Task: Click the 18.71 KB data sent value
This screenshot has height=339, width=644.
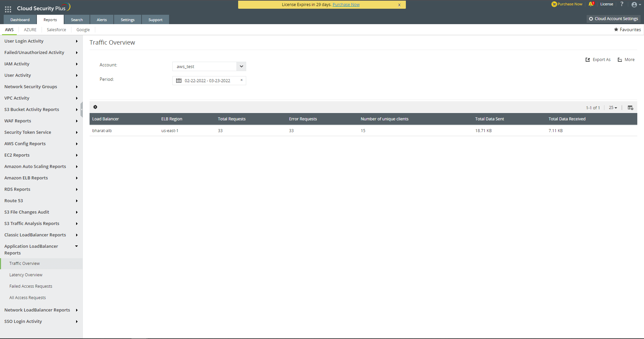Action: click(x=483, y=131)
